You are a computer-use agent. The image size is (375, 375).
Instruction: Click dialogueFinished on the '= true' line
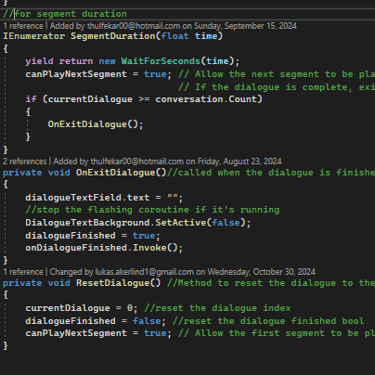pyautogui.click(x=71, y=236)
